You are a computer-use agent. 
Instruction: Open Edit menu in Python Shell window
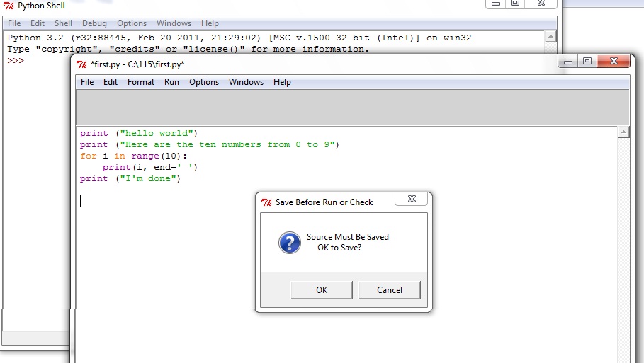38,23
